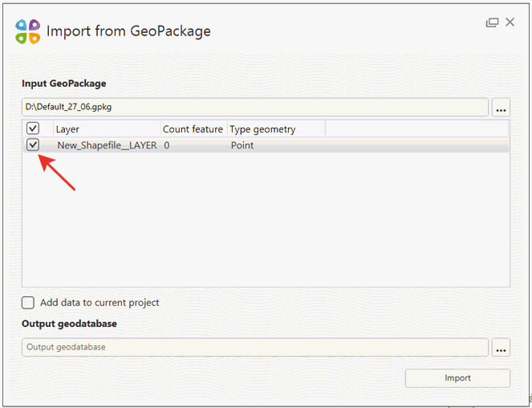532x408 pixels.
Task: Click the Input GeoPackage path field
Action: pos(255,108)
